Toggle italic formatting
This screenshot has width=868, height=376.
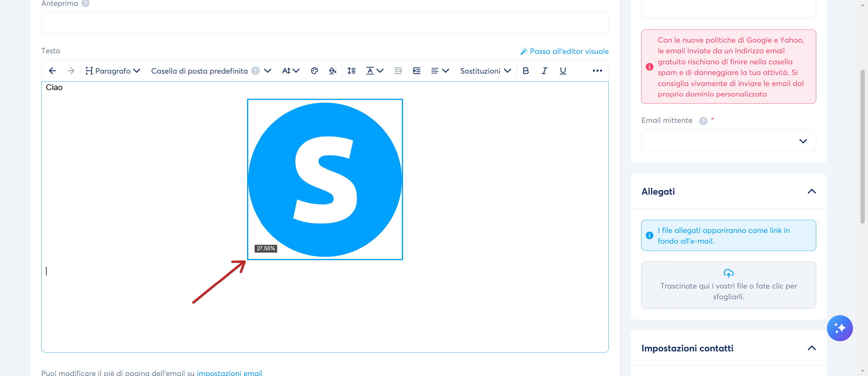click(x=544, y=71)
